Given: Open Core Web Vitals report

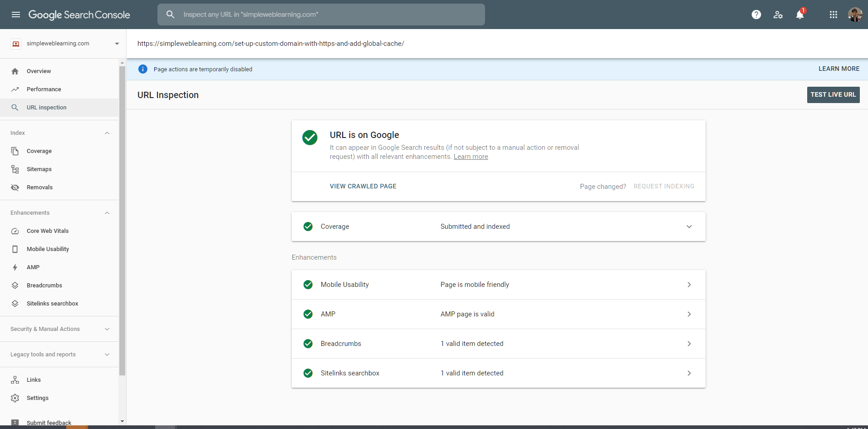Looking at the screenshot, I should (59, 231).
